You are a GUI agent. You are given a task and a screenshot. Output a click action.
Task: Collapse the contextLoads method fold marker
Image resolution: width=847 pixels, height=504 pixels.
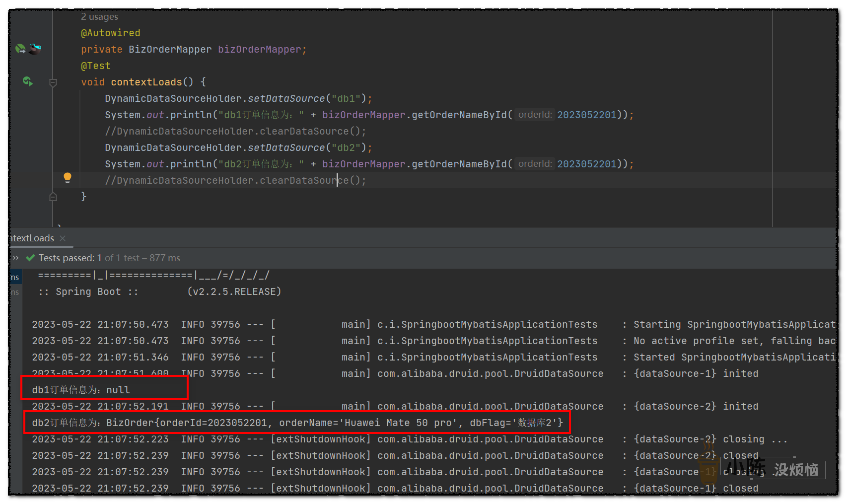53,82
